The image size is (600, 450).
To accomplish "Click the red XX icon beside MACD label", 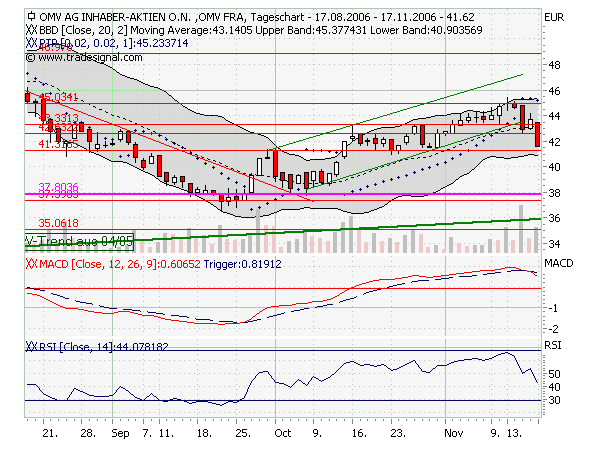I will (31, 264).
